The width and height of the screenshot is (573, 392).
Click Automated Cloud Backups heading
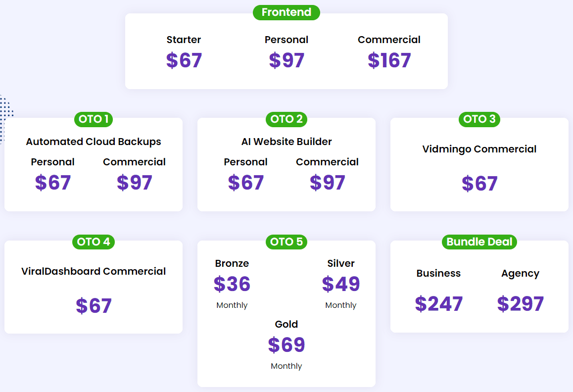[94, 142]
